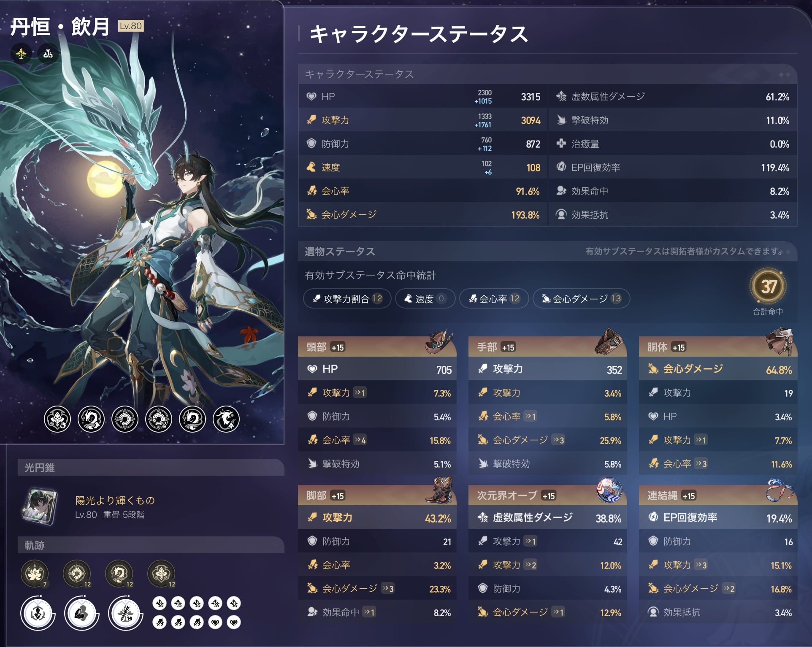Toggle the 会心率 substat filter chip
Screen dimensions: 812x647
pyautogui.click(x=494, y=299)
